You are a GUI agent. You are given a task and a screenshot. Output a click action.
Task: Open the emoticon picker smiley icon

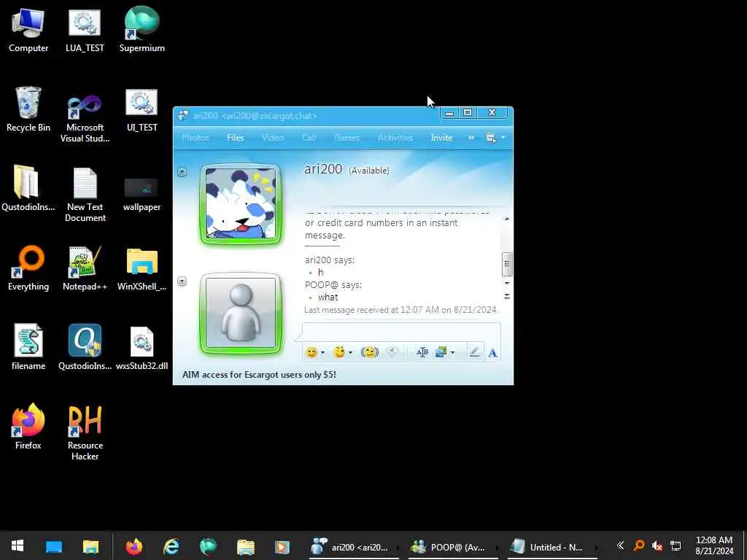(311, 352)
